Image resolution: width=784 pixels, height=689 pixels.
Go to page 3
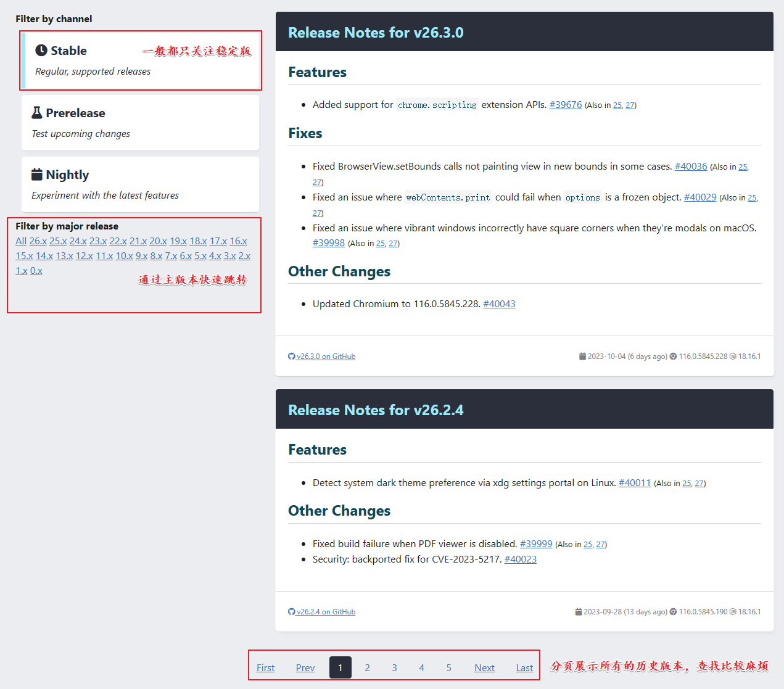[x=395, y=667]
